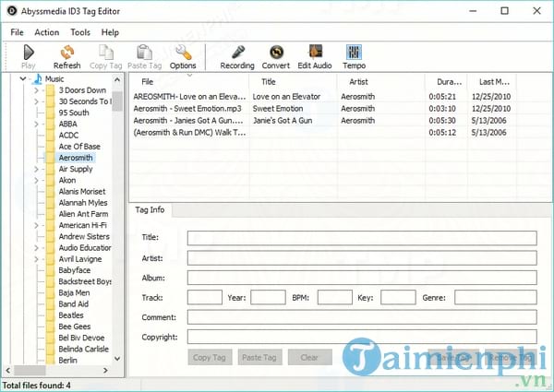Click the Paste Tag toolbar icon

144,53
